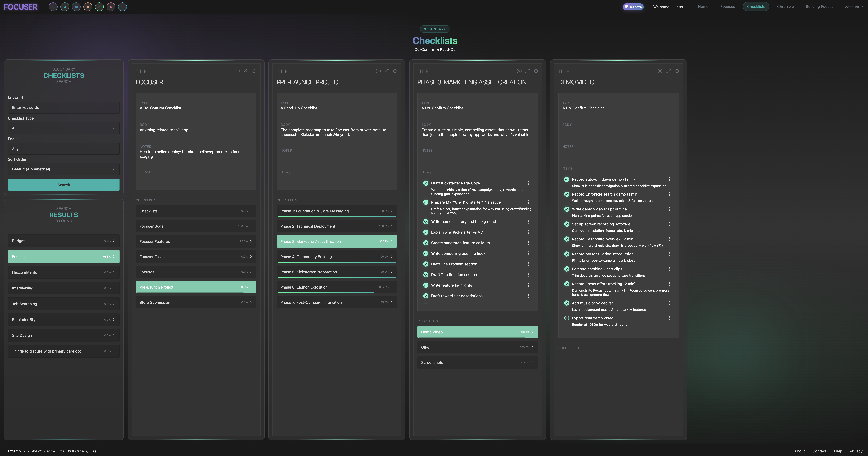Open options menu for Record Chronicle search demo
This screenshot has height=456, width=868.
point(669,194)
